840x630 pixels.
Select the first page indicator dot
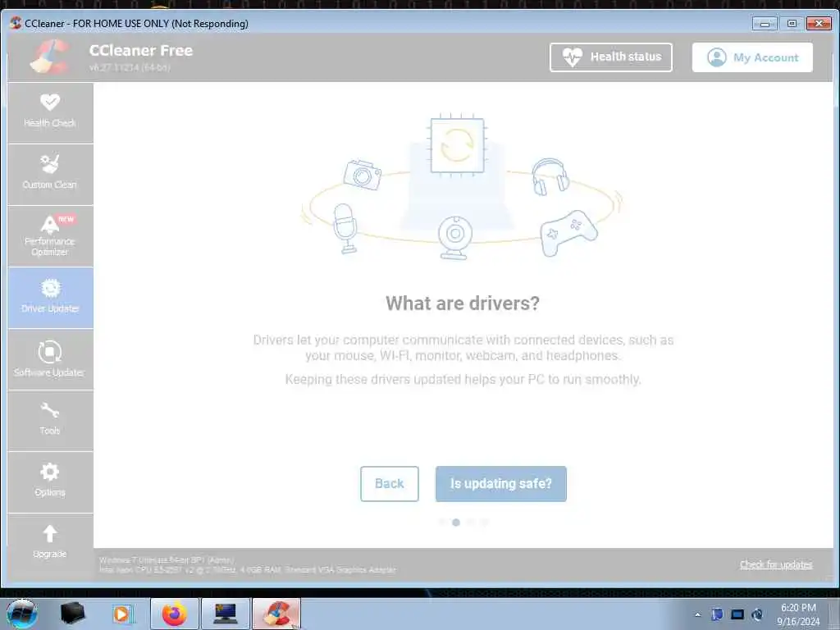pos(442,523)
